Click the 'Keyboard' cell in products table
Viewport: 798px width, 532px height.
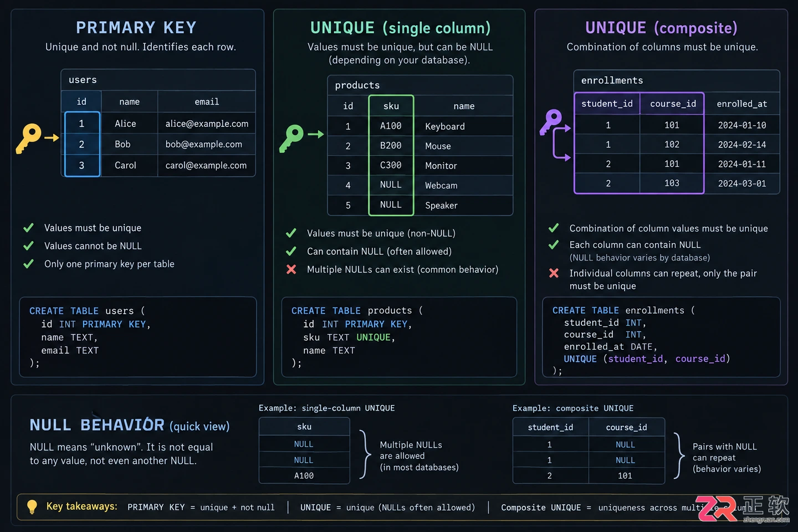tap(463, 126)
